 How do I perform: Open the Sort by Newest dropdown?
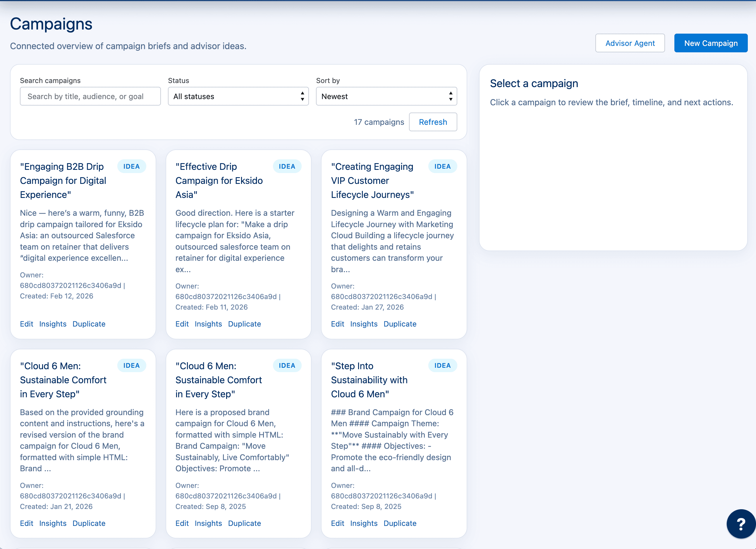386,96
